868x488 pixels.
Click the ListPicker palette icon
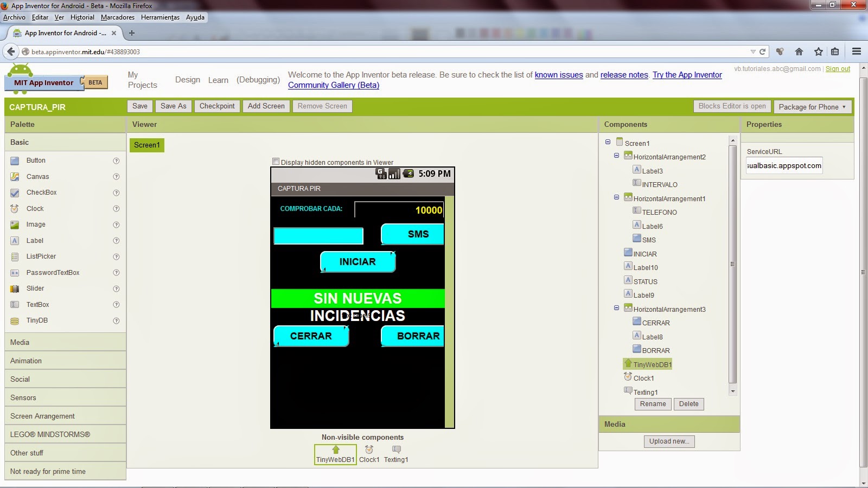click(15, 256)
